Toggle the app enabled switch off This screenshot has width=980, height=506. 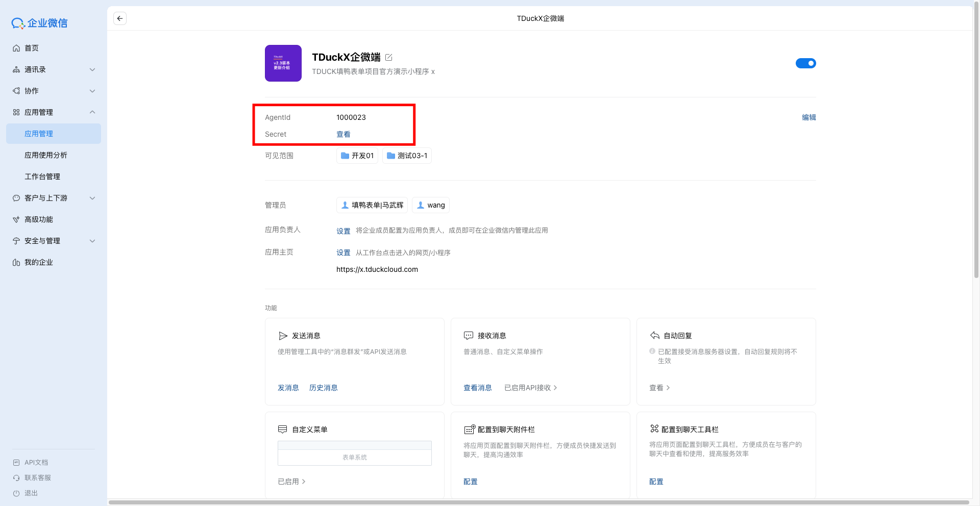pyautogui.click(x=805, y=63)
